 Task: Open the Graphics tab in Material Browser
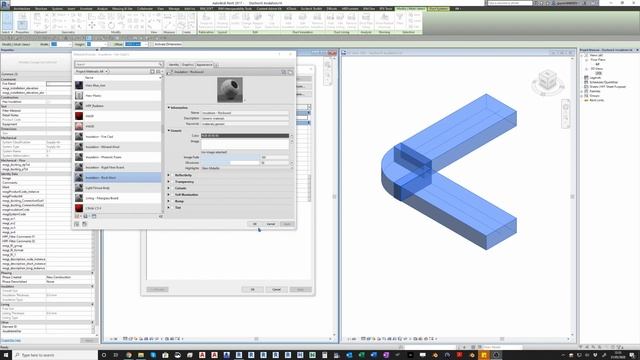[187, 64]
